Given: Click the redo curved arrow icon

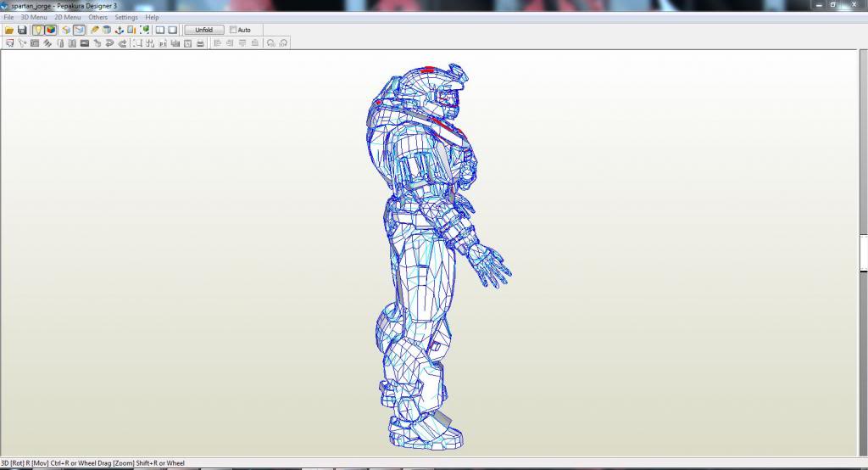Looking at the screenshot, I should click(x=122, y=43).
